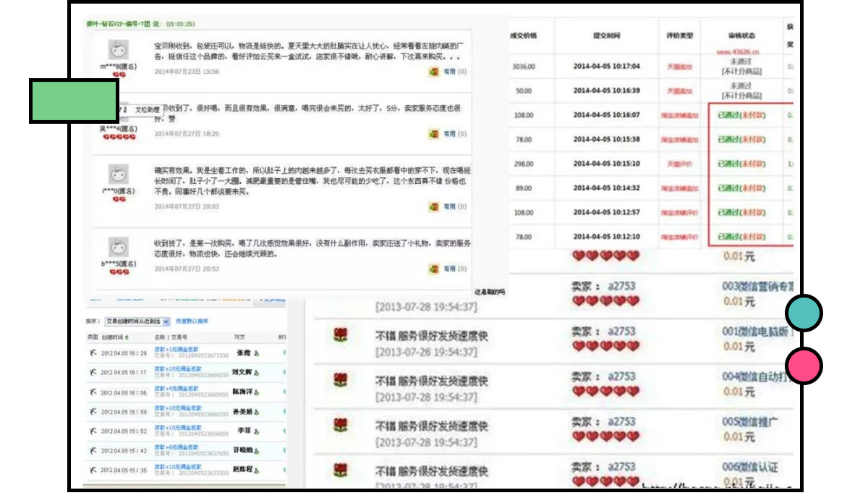Click the Alipay transfer icon on 16:29 row
Image resolution: width=868 pixels, height=498 pixels.
[91, 352]
